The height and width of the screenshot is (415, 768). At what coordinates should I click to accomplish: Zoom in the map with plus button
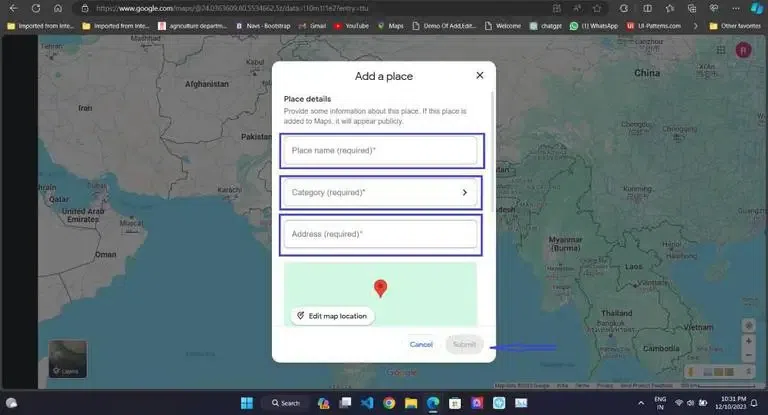tap(748, 341)
